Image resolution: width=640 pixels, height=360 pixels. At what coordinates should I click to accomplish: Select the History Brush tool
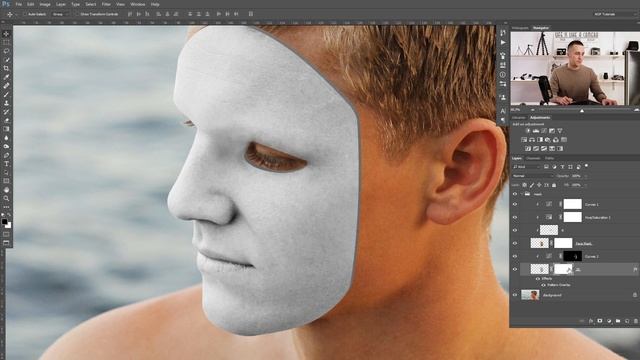click(x=6, y=112)
